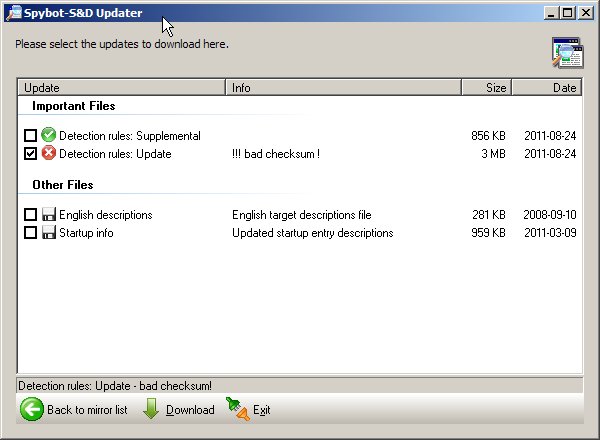Screen dimensions: 600x440
Task: Sort by the Update column header
Action: (121, 88)
